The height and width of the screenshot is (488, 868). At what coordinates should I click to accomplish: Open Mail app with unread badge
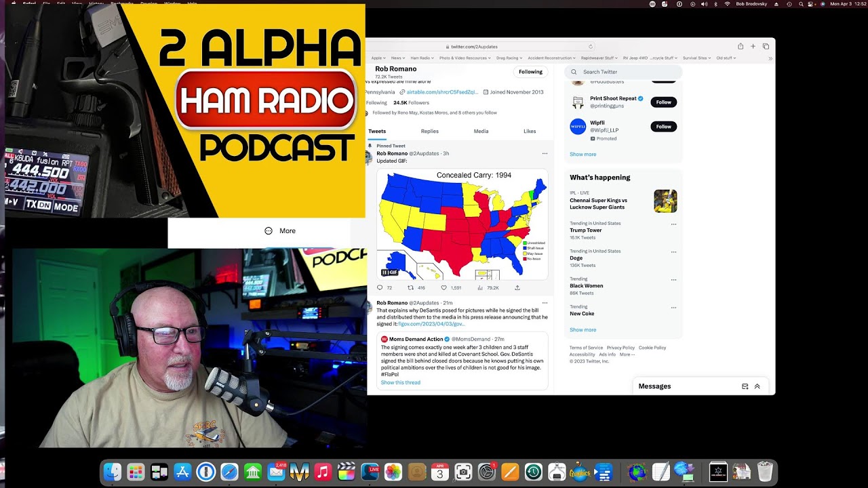(x=276, y=472)
